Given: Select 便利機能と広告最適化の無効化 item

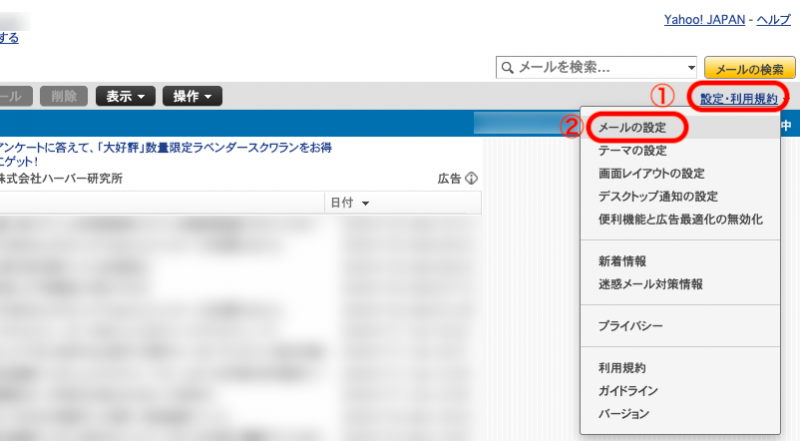Looking at the screenshot, I should pos(681,219).
